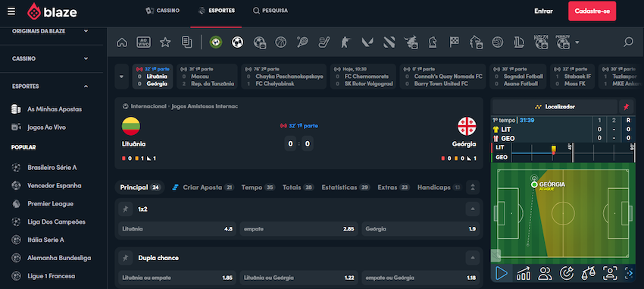Collapse the 1x2 market section
The height and width of the screenshot is (289, 644).
472,209
